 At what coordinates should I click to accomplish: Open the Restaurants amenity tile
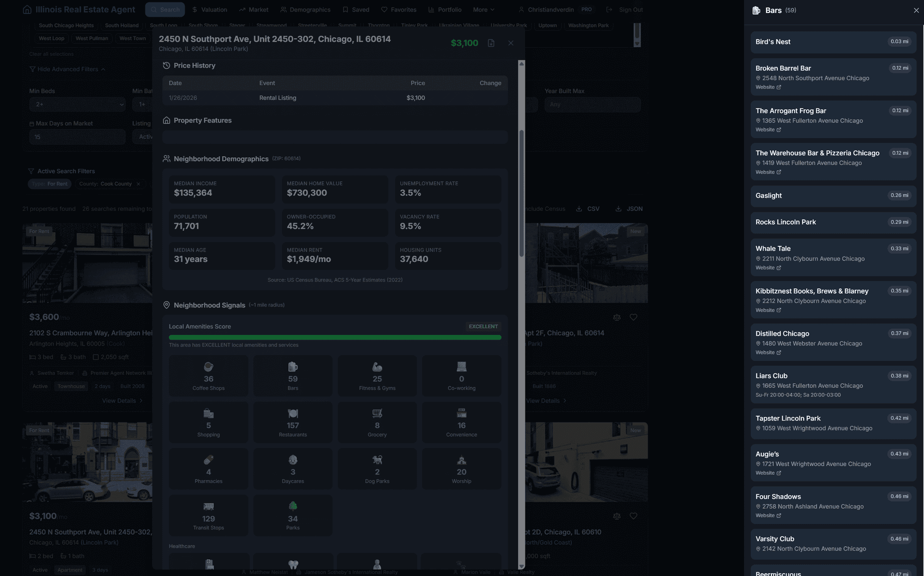point(293,422)
